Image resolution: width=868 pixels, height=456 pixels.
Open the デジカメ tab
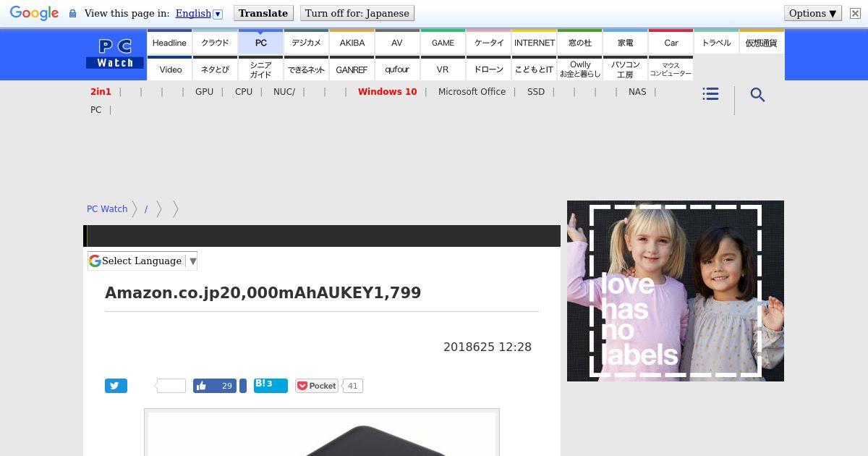click(x=306, y=42)
